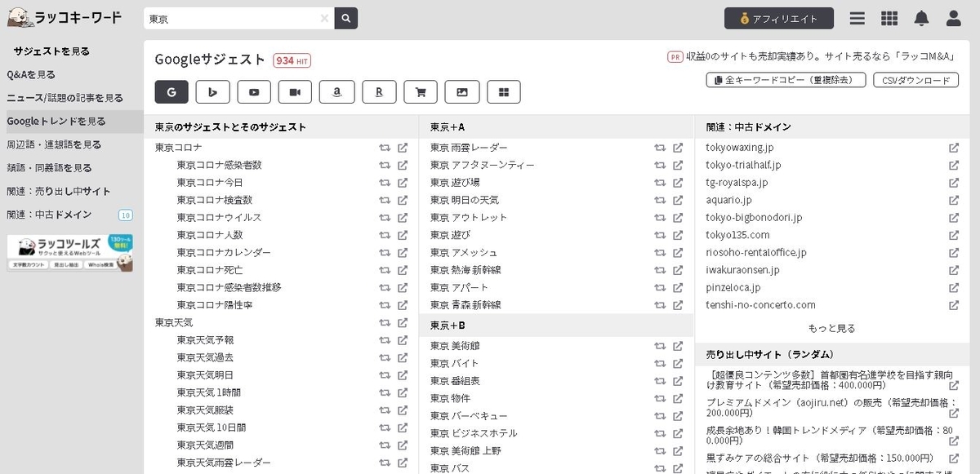Click riosoho-rentaloffice.jp domain
The height and width of the screenshot is (474, 980).
click(x=756, y=253)
